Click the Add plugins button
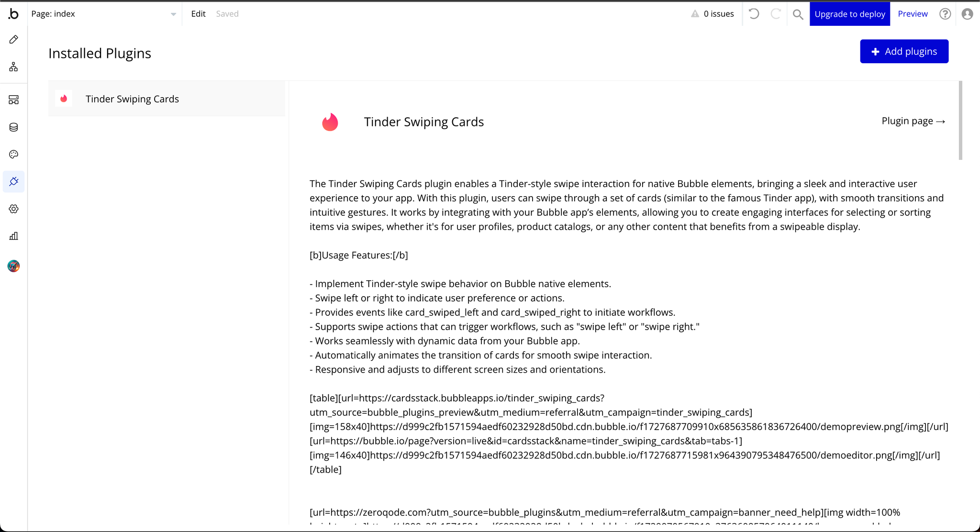This screenshot has height=532, width=980. pos(904,51)
